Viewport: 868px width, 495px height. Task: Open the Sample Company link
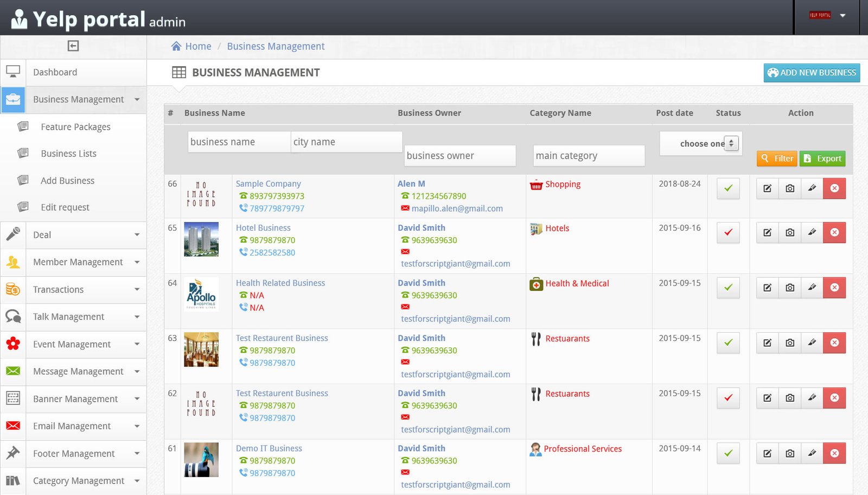[x=268, y=183]
